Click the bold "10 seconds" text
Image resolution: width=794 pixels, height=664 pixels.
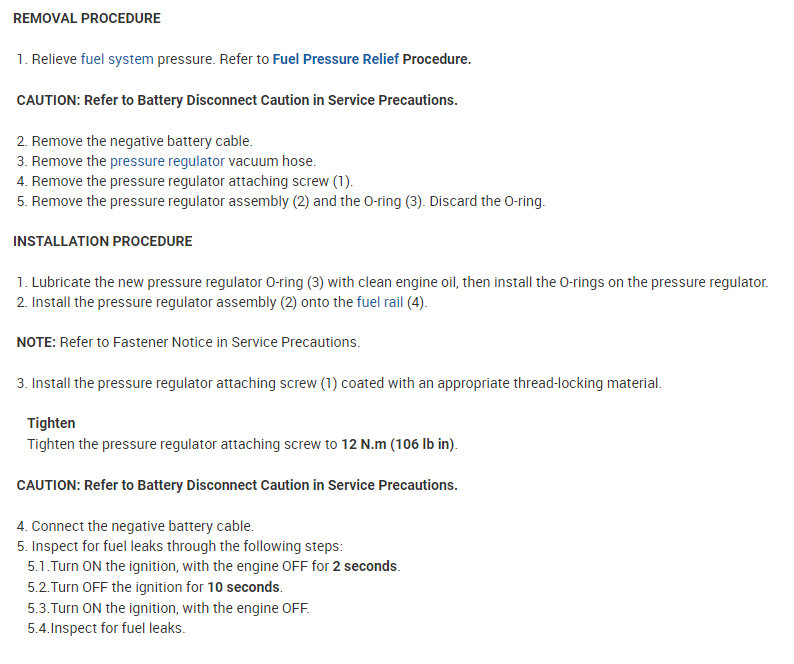pyautogui.click(x=244, y=587)
